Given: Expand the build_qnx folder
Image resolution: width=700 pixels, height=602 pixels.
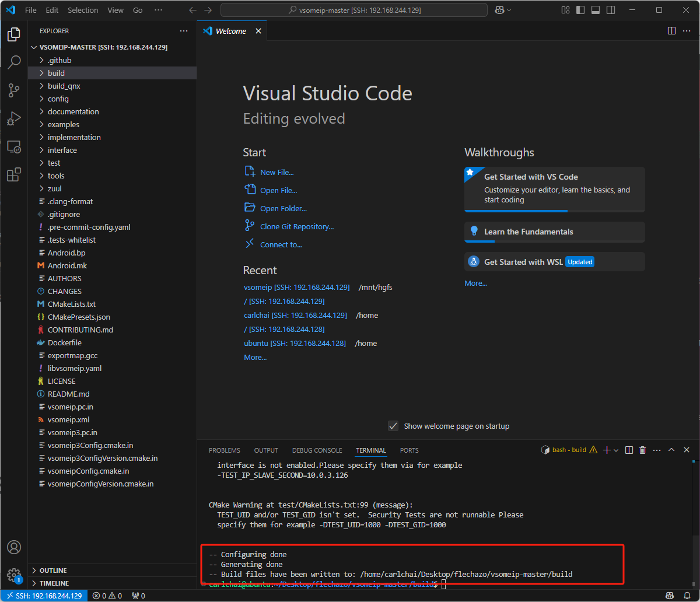Looking at the screenshot, I should coord(112,86).
